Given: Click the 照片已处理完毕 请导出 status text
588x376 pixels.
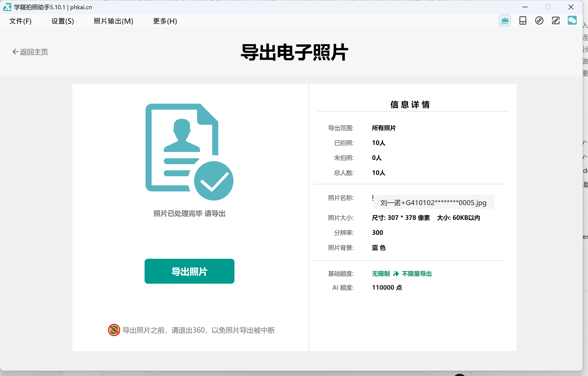Looking at the screenshot, I should pos(189,214).
